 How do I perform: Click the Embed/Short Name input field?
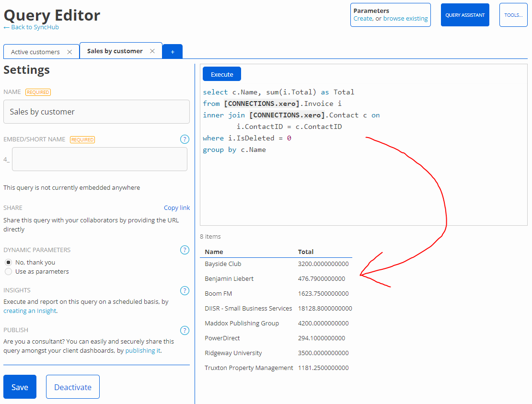click(x=100, y=159)
